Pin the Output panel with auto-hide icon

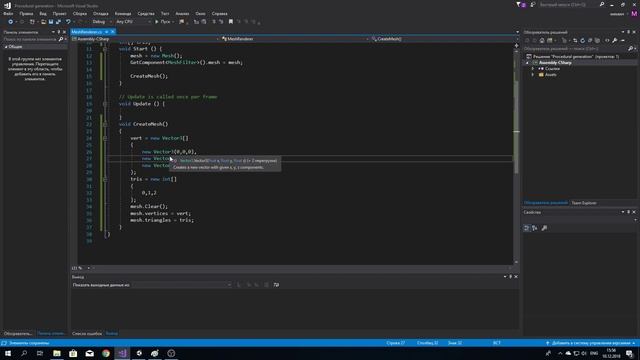click(x=510, y=277)
